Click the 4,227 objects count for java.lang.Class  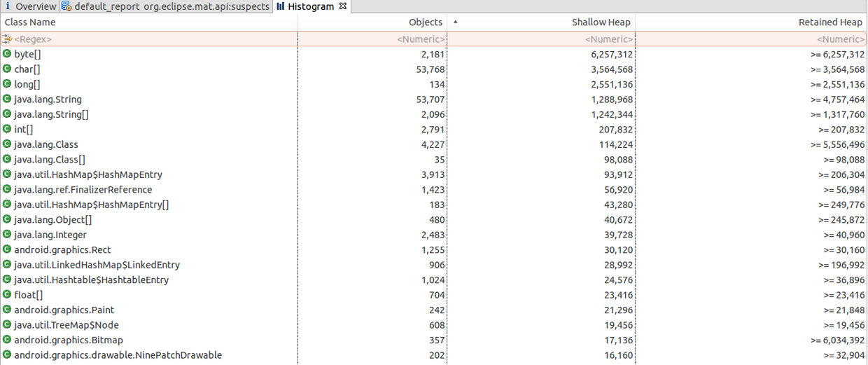click(432, 145)
